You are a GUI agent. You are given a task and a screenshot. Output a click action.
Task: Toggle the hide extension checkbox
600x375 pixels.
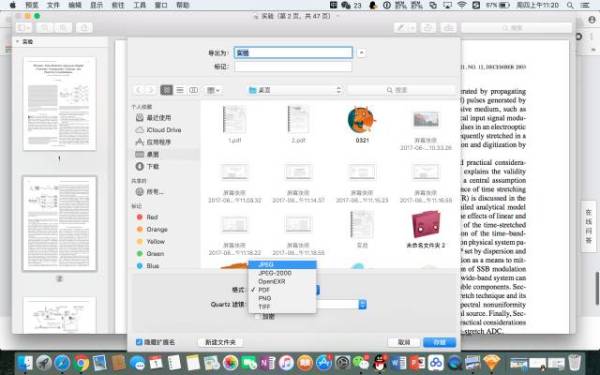point(139,342)
